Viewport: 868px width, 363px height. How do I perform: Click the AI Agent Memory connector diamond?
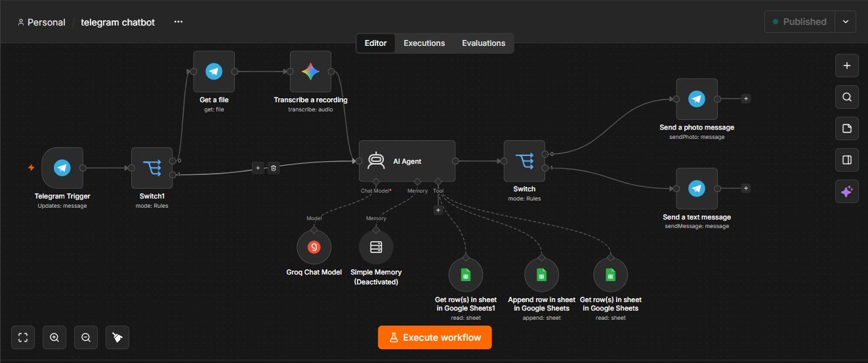417,181
